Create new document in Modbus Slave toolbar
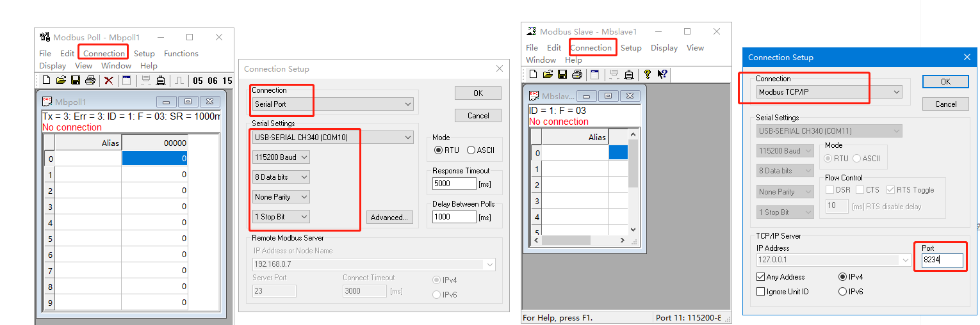This screenshot has height=325, width=980. tap(533, 74)
